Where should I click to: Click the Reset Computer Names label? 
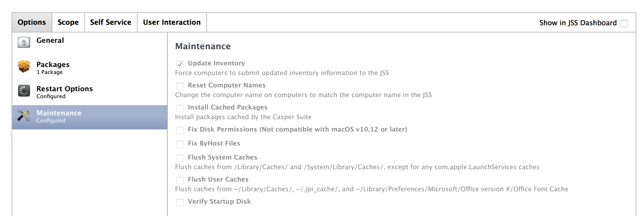coord(227,85)
